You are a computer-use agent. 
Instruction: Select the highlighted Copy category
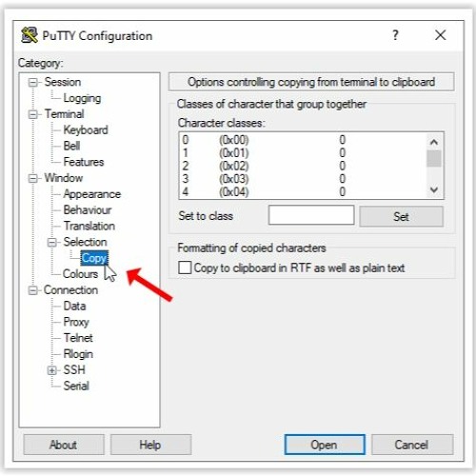(x=94, y=258)
